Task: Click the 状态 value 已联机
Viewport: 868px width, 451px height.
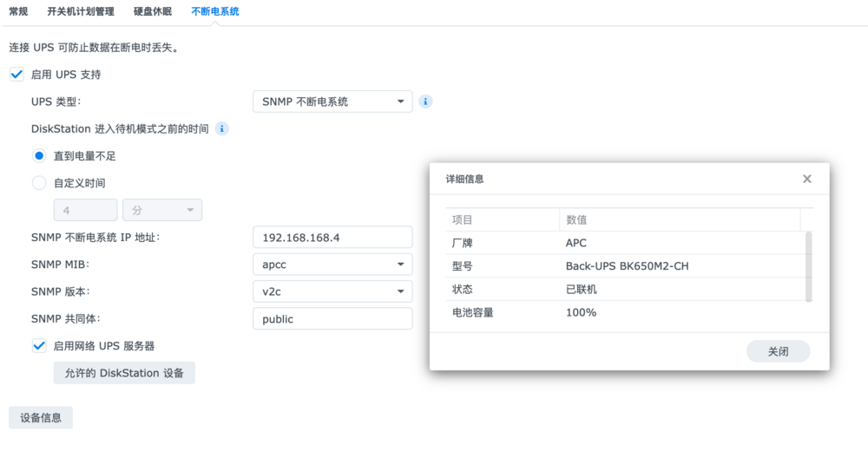Action: click(x=582, y=290)
